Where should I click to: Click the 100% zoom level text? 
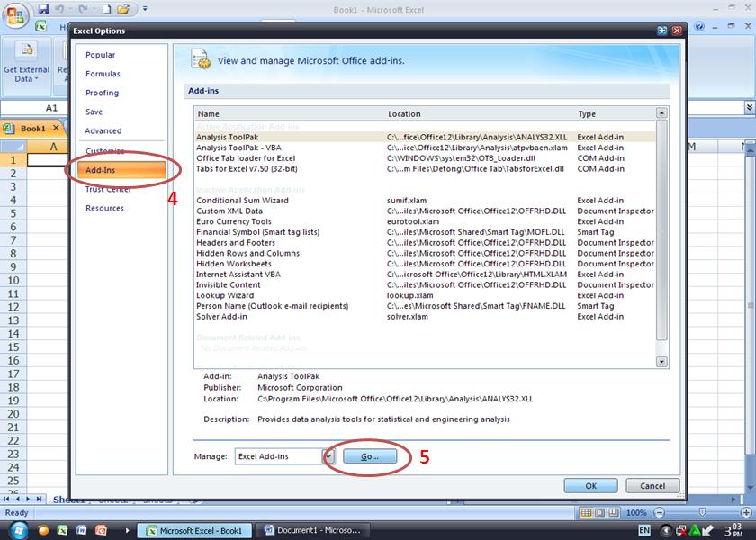(636, 512)
